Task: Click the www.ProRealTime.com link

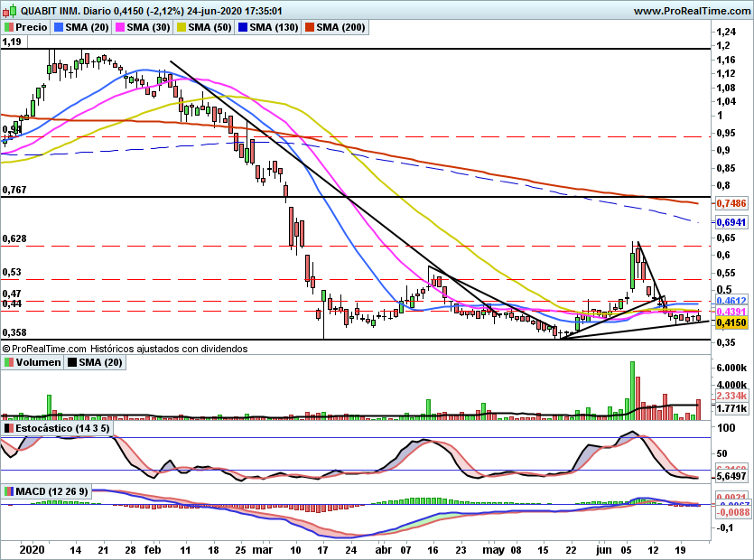Action: (x=692, y=11)
